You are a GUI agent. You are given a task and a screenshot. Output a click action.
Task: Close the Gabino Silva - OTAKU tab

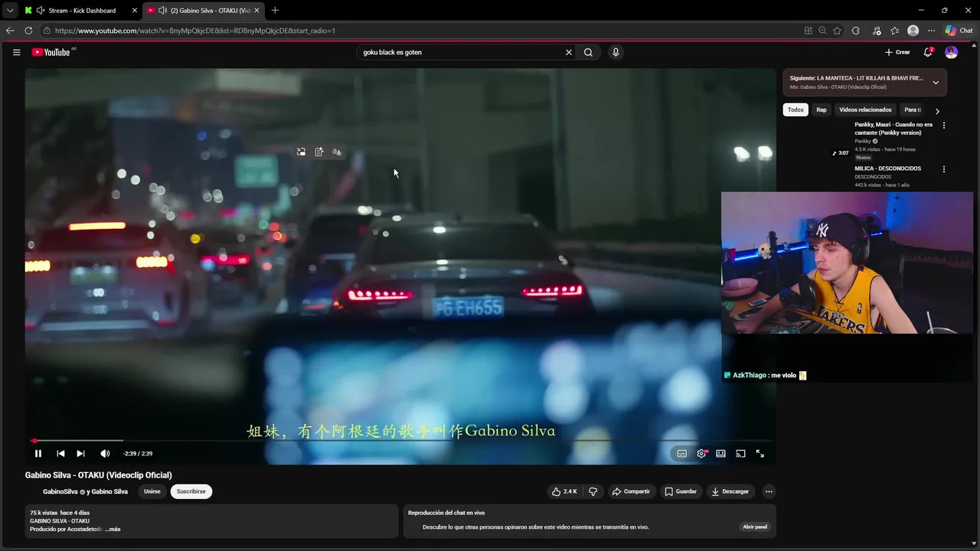click(256, 10)
